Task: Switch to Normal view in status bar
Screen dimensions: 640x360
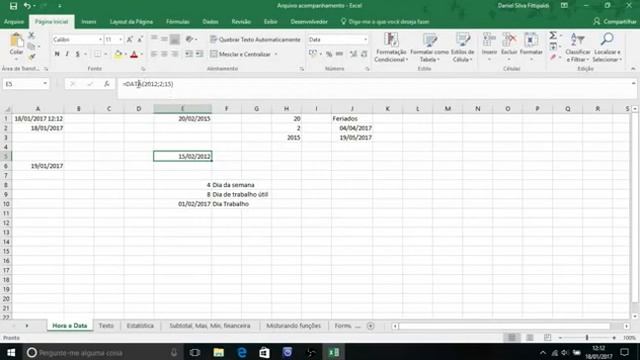Action: 511,338
